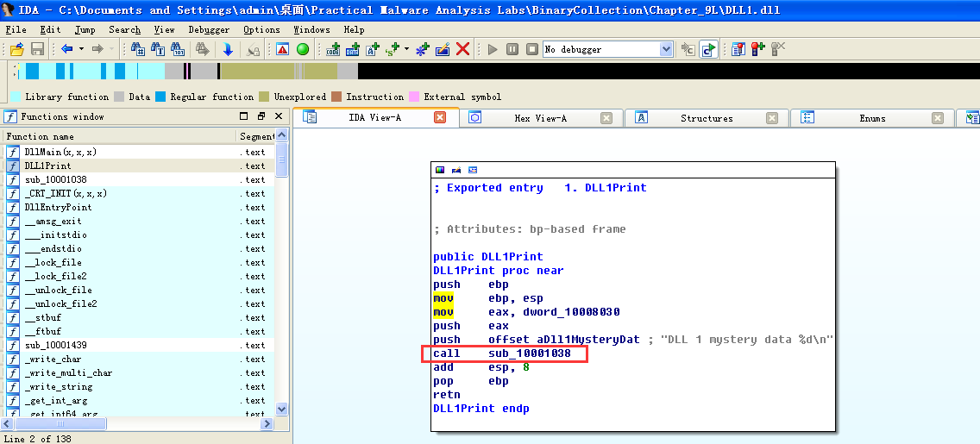
Task: Click the graph node group icon
Action: (x=473, y=170)
